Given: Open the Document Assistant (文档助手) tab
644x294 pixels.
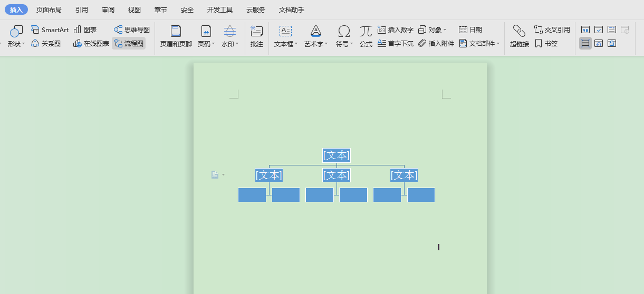Looking at the screenshot, I should 292,10.
